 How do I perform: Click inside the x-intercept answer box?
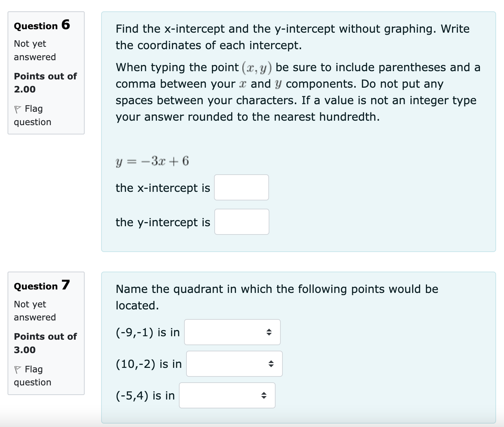[x=241, y=187]
